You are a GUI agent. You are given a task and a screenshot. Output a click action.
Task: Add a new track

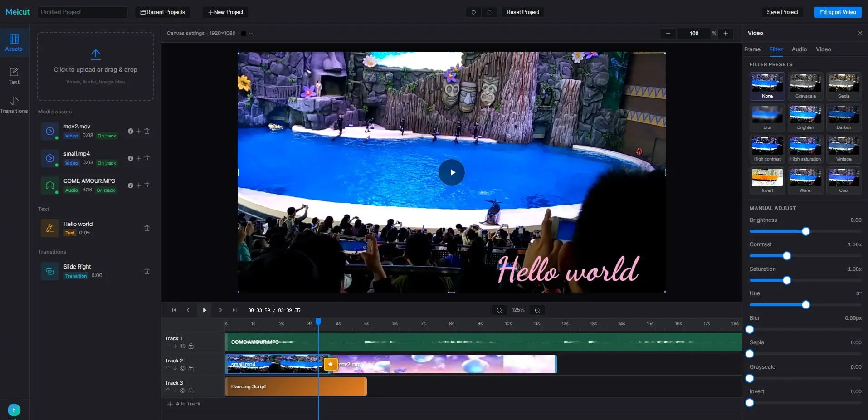pos(184,404)
